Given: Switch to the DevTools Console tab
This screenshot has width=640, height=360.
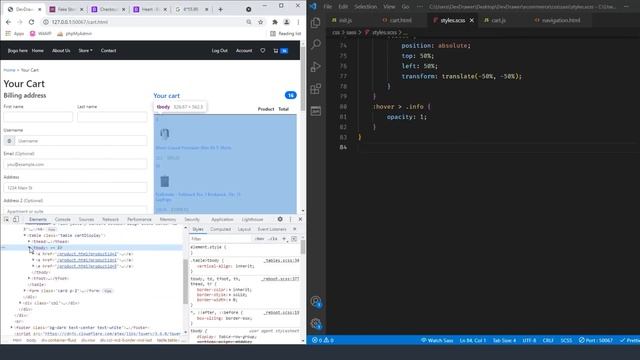Looking at the screenshot, I should point(62,219).
